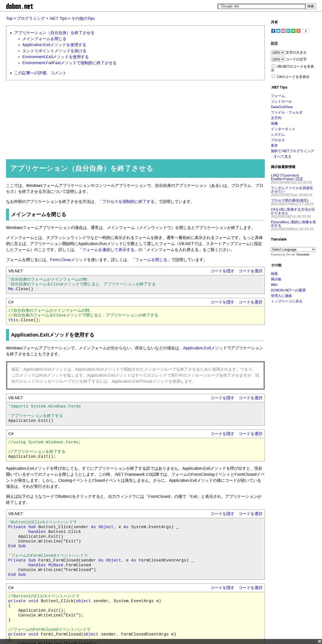Open PictureBoxに動的に画像を表示する forum post
Screen dimensions: 322x644
coord(293,224)
